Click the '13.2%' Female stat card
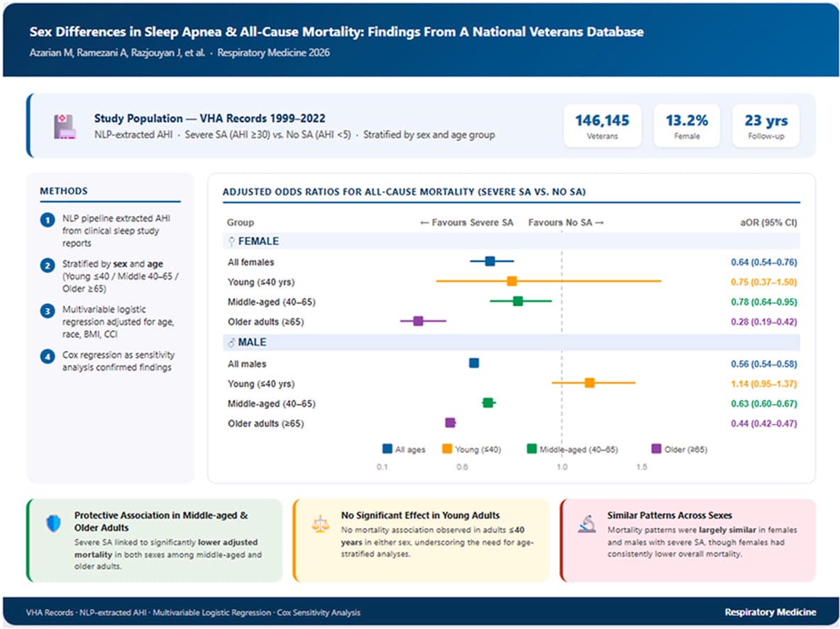This screenshot has width=840, height=629. coord(687,126)
